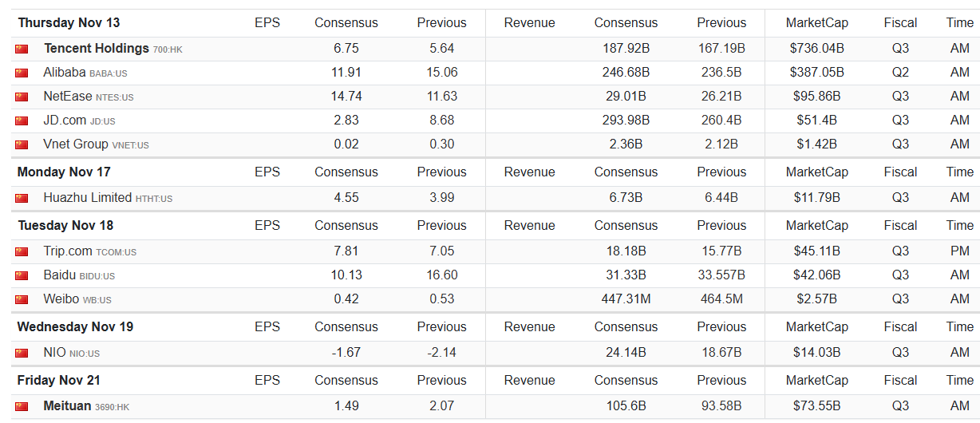Open the Alibaba earnings link

pos(65,73)
